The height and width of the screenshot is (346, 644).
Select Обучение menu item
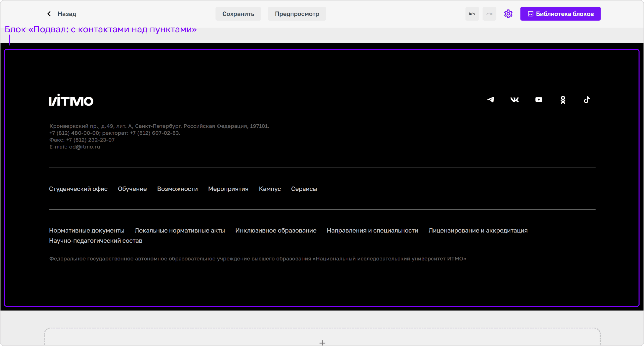coord(132,189)
